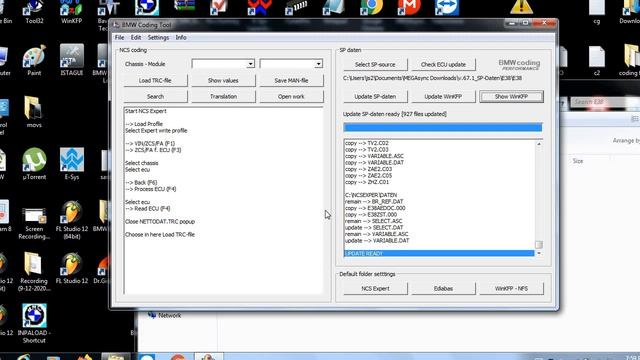Open the File menu
640x360 pixels.
tap(119, 38)
